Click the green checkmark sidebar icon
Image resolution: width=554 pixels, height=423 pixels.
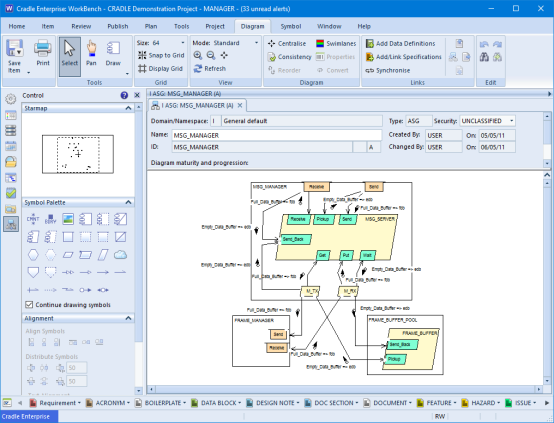point(11,193)
